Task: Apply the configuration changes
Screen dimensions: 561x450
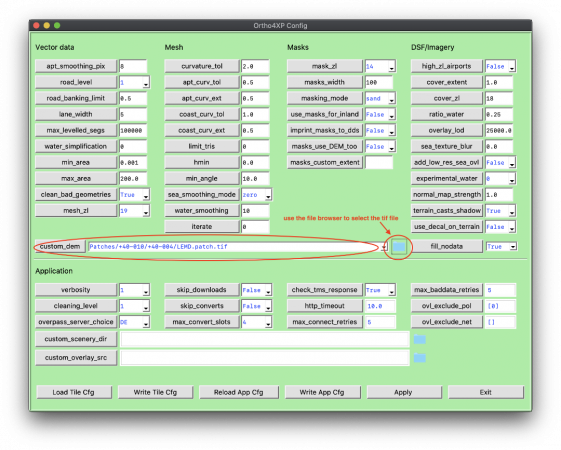Action: (x=404, y=392)
